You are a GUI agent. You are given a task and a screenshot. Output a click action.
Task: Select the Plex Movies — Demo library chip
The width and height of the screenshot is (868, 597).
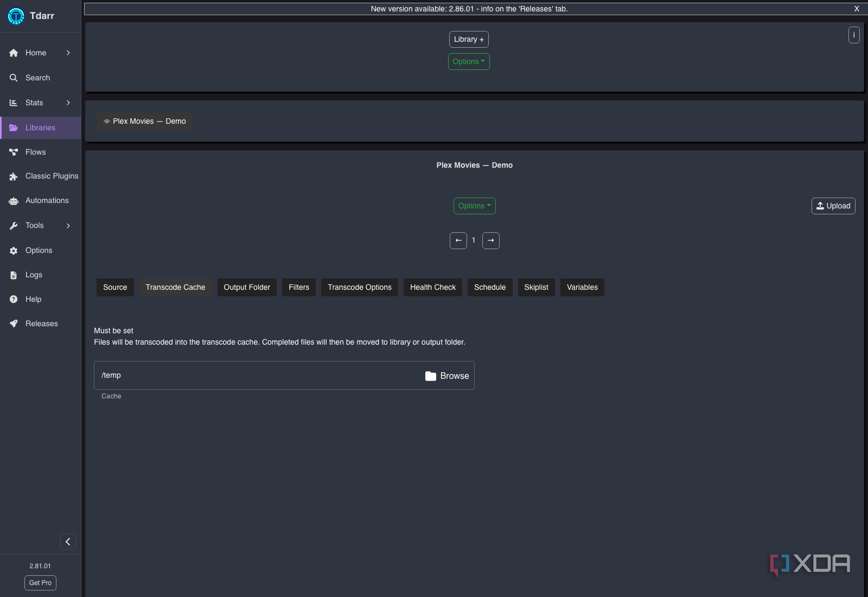click(x=145, y=122)
